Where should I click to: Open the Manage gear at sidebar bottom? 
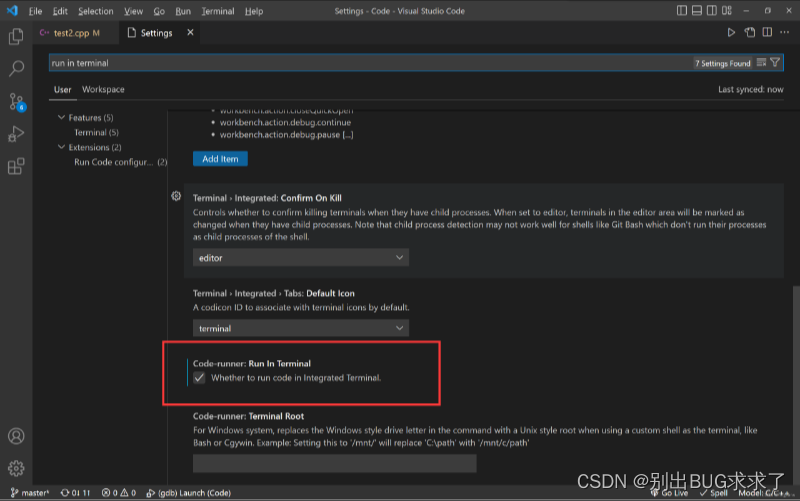[x=16, y=468]
